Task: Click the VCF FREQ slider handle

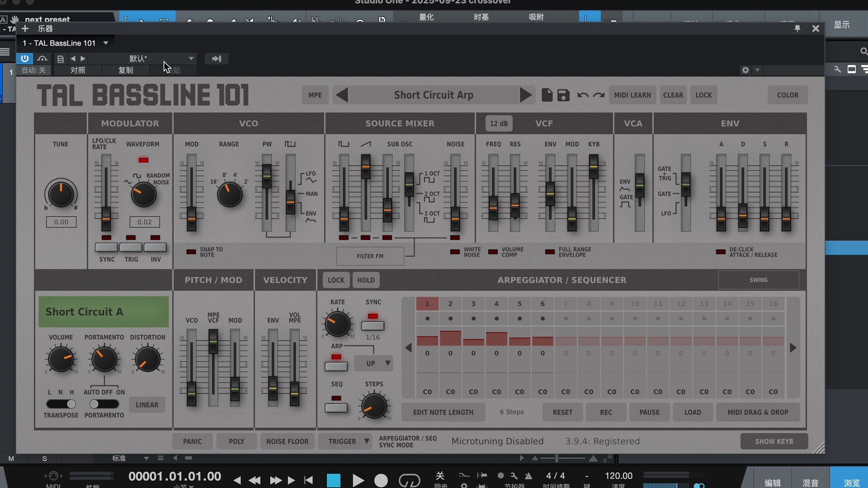Action: pos(493,208)
